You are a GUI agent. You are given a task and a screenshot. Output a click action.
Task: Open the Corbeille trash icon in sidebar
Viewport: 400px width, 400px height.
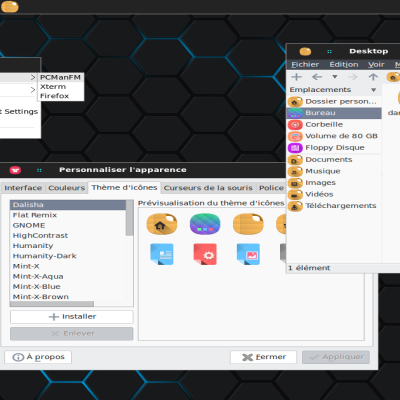[x=295, y=125]
